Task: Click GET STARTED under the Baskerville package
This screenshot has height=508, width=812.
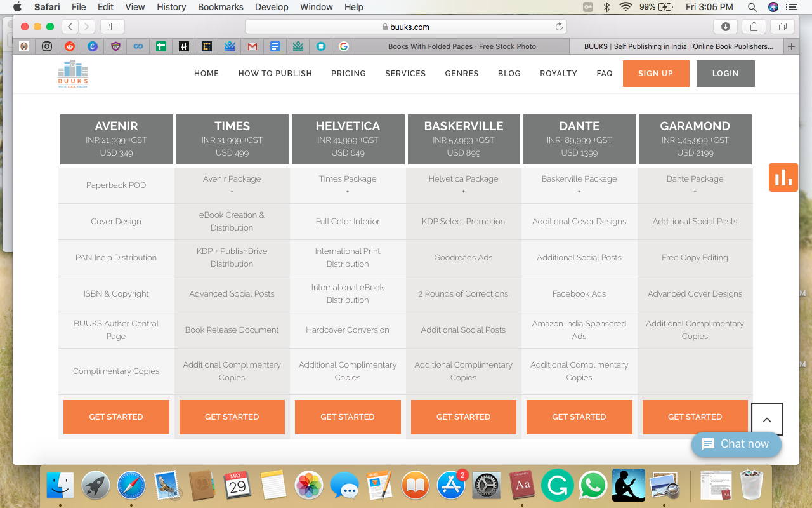Action: tap(464, 417)
